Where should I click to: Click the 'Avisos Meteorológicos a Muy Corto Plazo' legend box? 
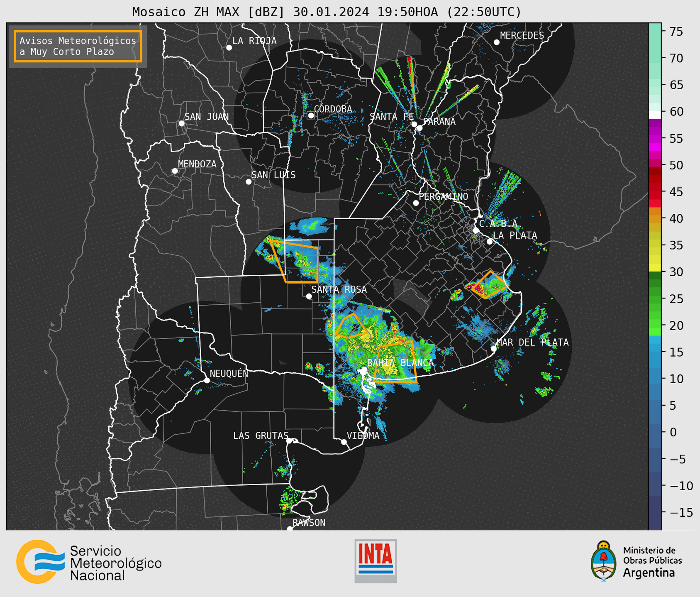pos(78,46)
